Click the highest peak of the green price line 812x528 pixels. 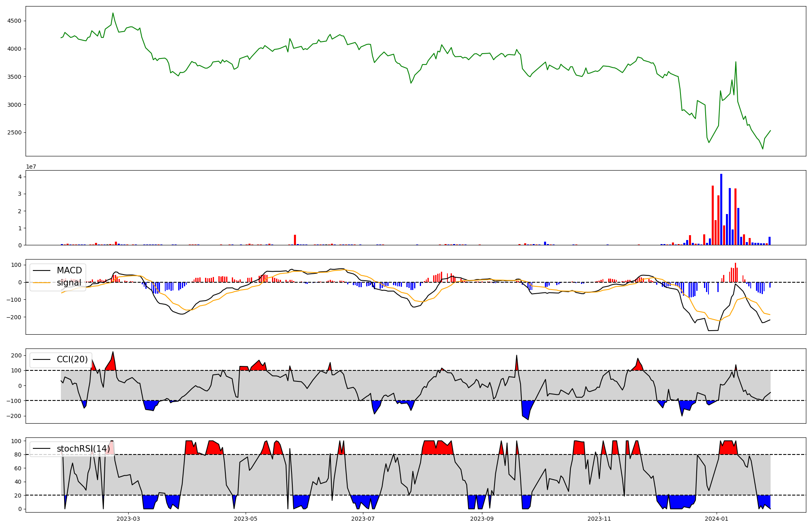pyautogui.click(x=113, y=13)
